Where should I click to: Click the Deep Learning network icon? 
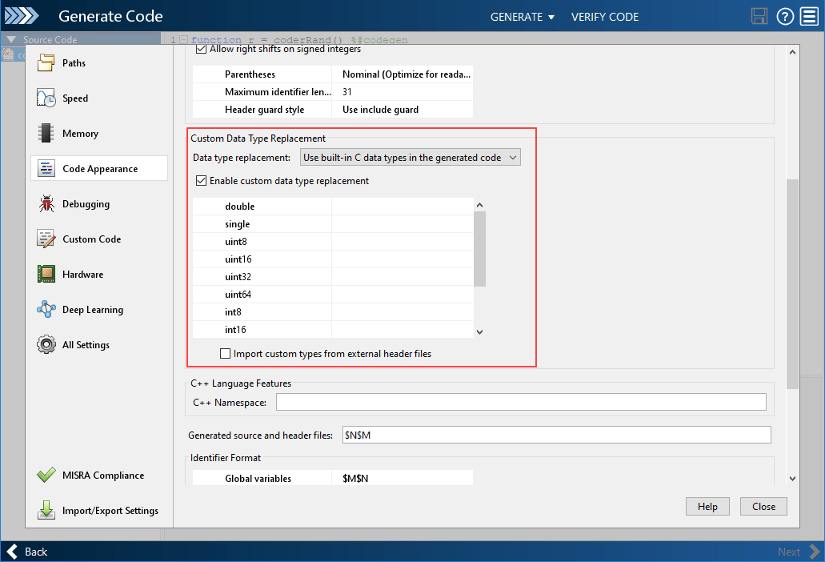point(46,309)
